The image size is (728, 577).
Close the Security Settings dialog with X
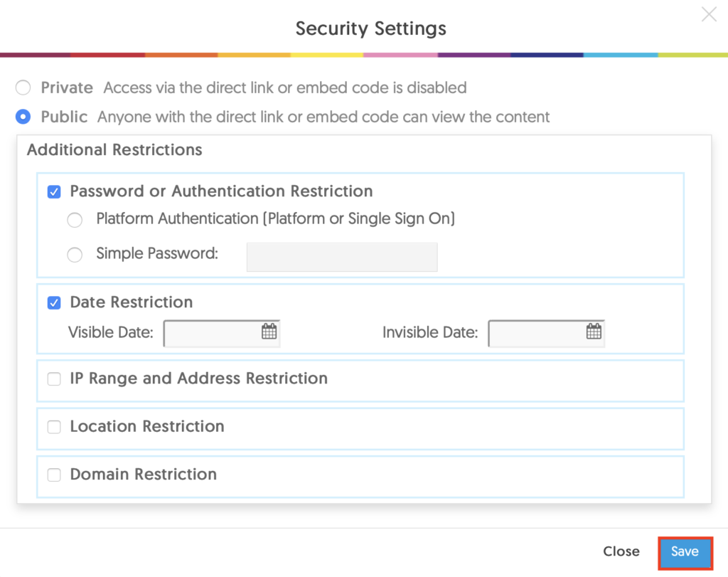click(x=709, y=14)
